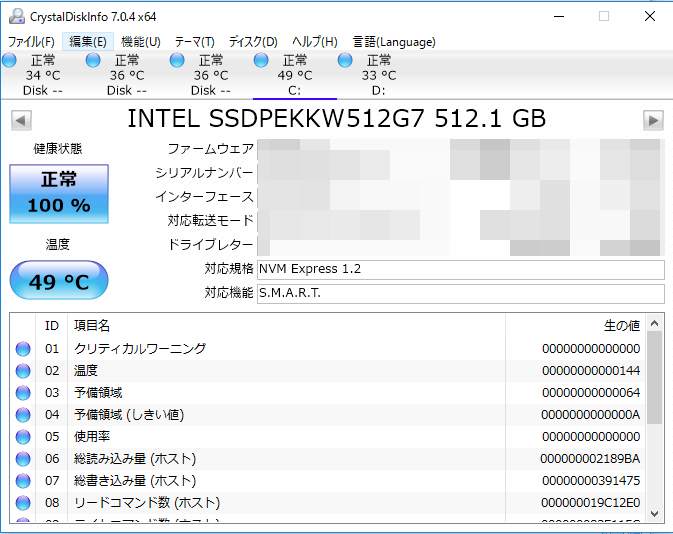Select the second 36 °C disk status orb
Image resolution: width=673 pixels, height=534 pixels.
177,61
